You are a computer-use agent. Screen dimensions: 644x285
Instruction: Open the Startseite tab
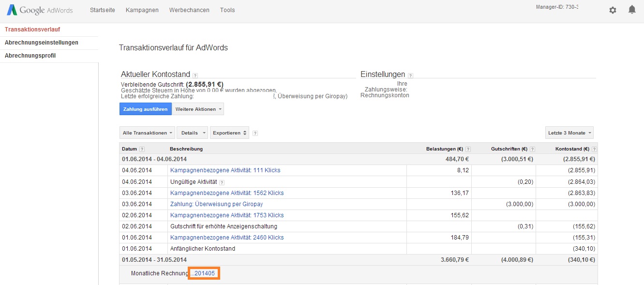pyautogui.click(x=103, y=10)
